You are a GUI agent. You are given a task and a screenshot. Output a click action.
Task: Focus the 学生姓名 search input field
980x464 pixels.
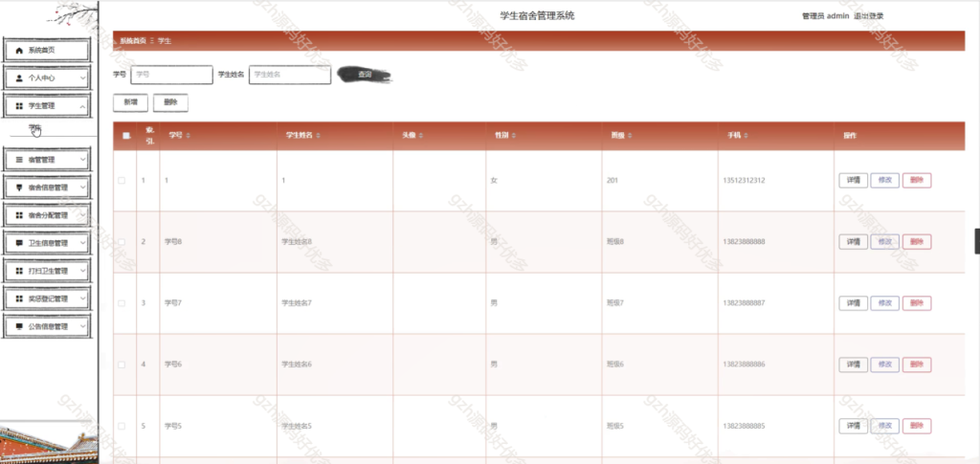tap(289, 75)
